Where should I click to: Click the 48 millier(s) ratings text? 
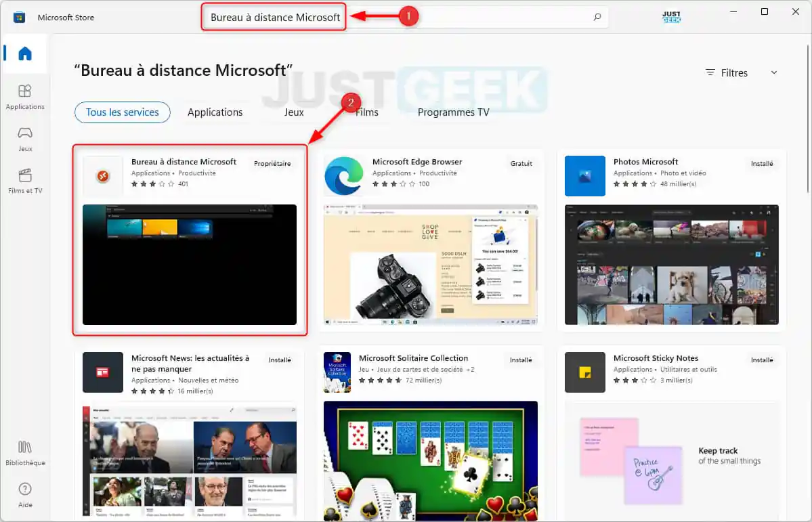tap(678, 184)
